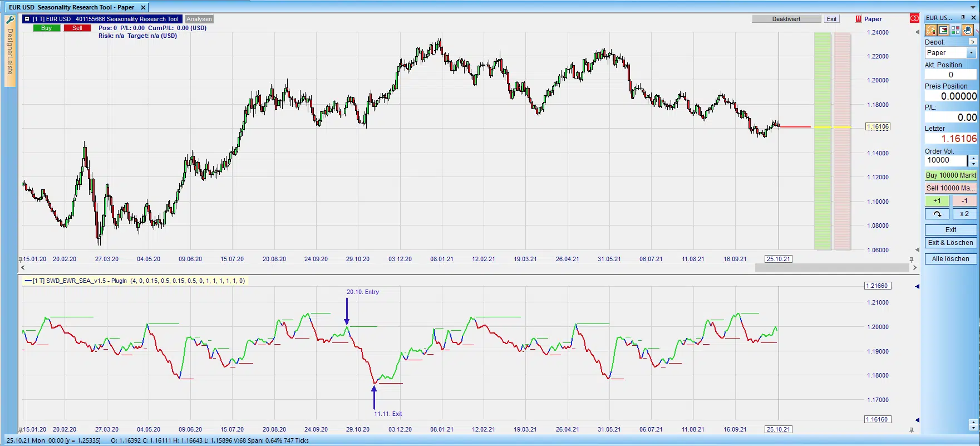Image resolution: width=980 pixels, height=446 pixels.
Task: Click the red linked-circles icon
Action: (914, 18)
